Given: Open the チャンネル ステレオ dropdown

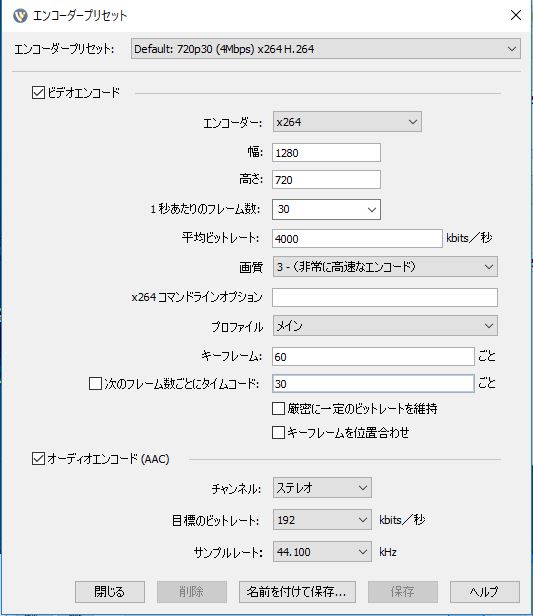Looking at the screenshot, I should coord(322,488).
